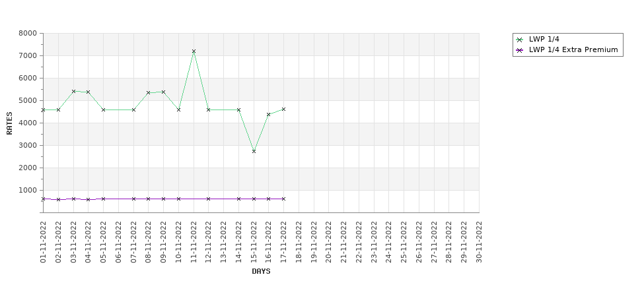This screenshot has width=644, height=283.
Task: Click the 2000 y-axis label
Action: tap(28, 168)
